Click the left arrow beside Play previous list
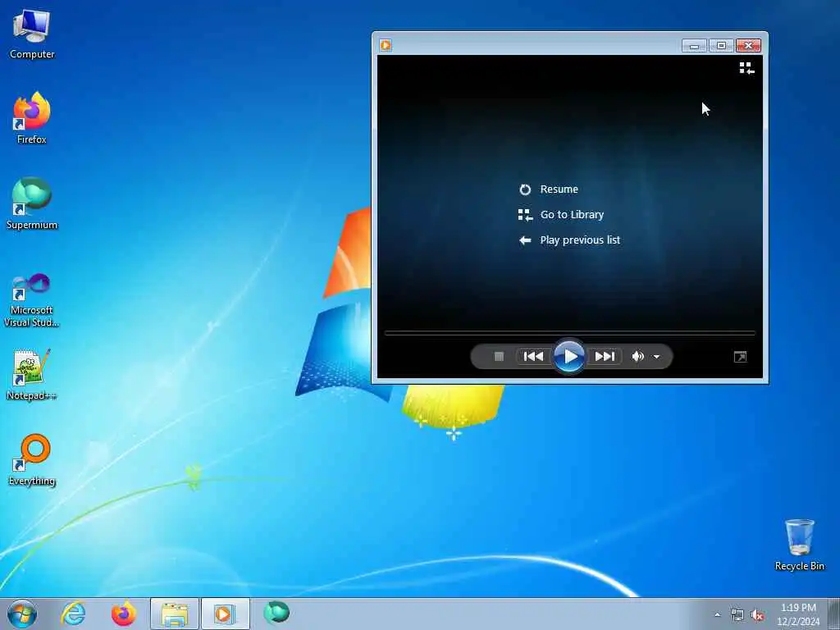This screenshot has width=840, height=630. [x=525, y=240]
